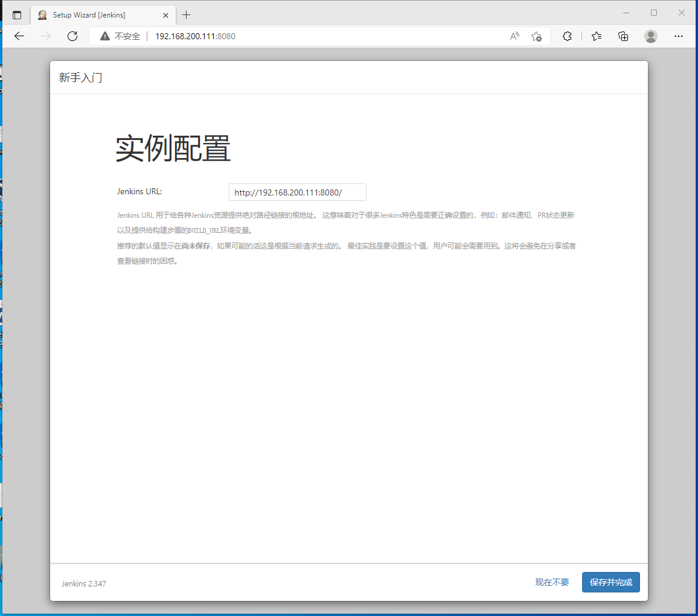Open the collections icon
The image size is (698, 616).
[x=623, y=36]
